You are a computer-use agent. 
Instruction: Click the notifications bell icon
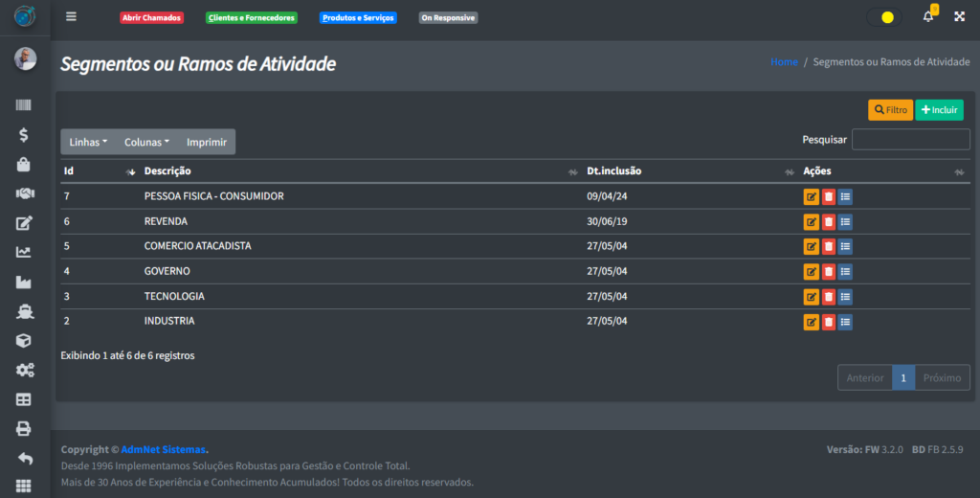coord(927,17)
